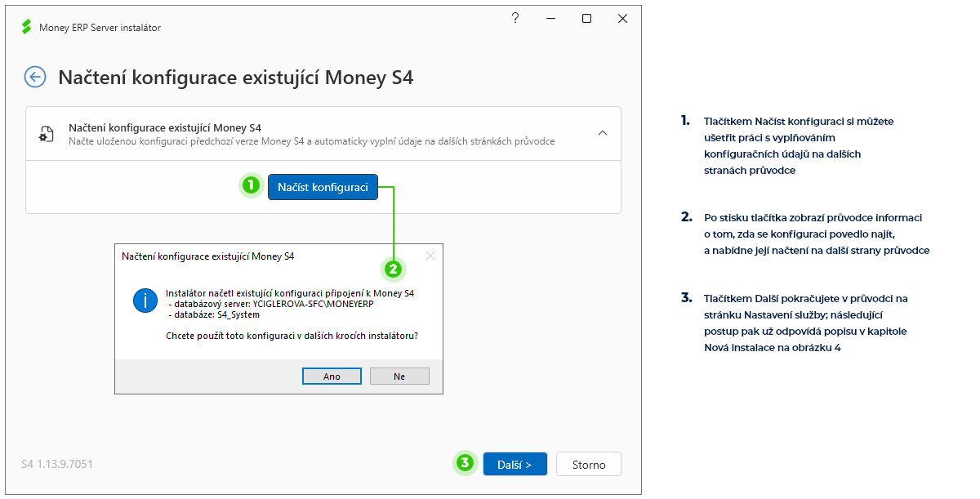Decline with the Ne button
The image size is (980, 499).
[399, 376]
